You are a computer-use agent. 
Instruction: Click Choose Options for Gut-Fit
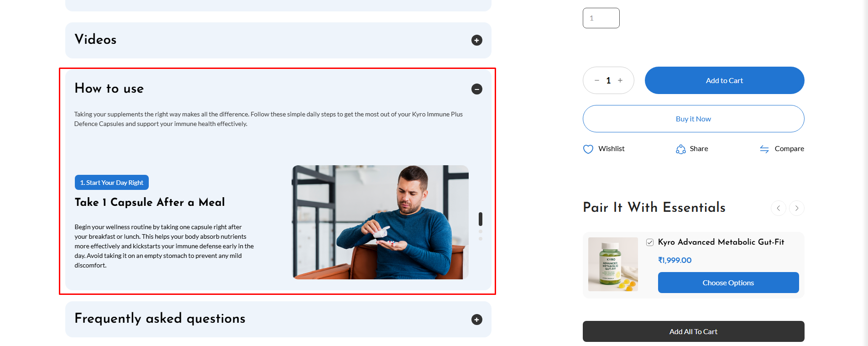pos(728,283)
